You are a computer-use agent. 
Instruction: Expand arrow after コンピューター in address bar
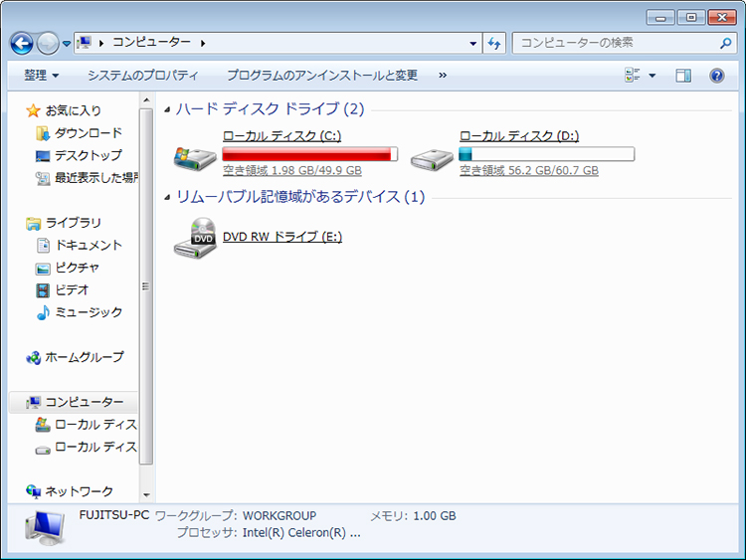203,44
